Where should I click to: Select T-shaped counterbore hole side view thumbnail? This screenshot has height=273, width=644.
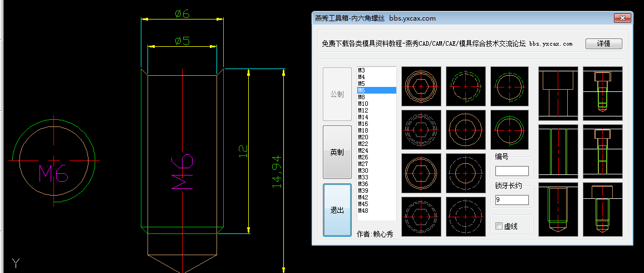pos(558,94)
